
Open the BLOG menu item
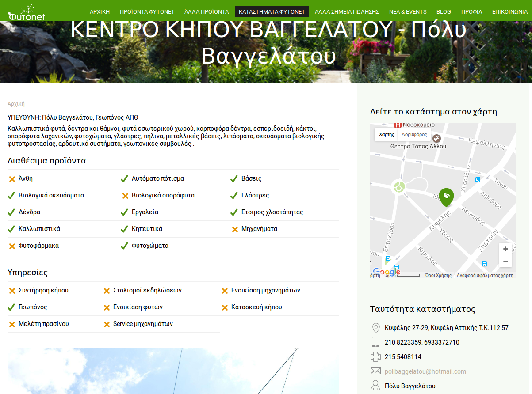coord(444,12)
